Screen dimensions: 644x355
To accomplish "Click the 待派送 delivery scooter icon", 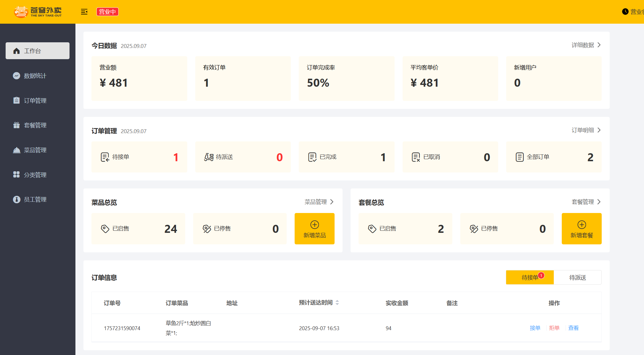I will click(209, 157).
